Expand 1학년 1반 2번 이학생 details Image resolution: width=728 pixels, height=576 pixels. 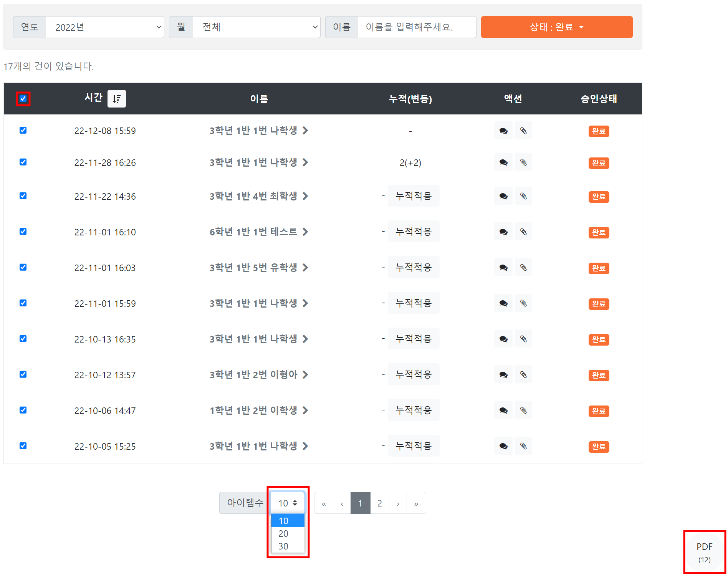tap(259, 410)
